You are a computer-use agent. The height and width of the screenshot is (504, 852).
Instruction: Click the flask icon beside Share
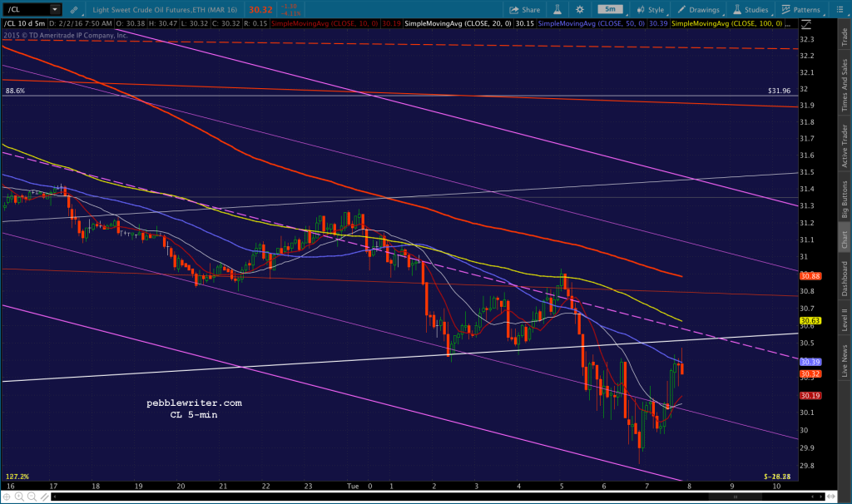(557, 9)
